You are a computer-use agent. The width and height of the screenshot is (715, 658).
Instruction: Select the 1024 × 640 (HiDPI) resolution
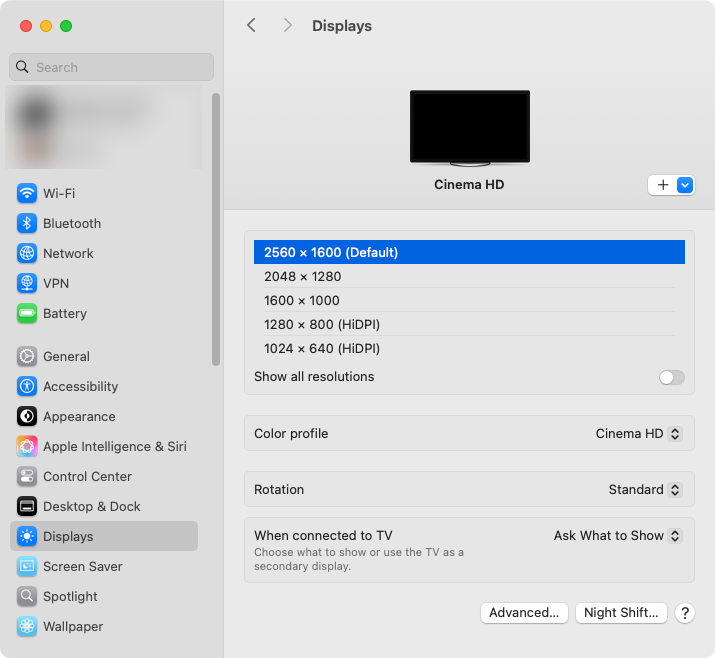point(469,349)
